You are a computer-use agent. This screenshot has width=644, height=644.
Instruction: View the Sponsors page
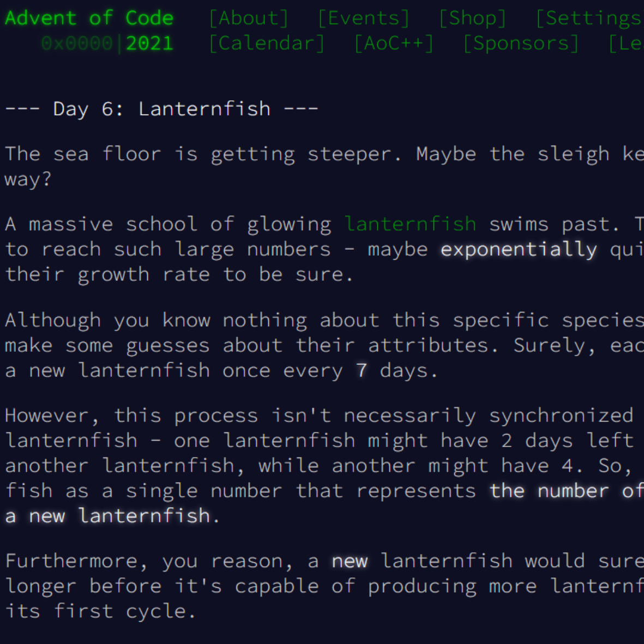[521, 43]
